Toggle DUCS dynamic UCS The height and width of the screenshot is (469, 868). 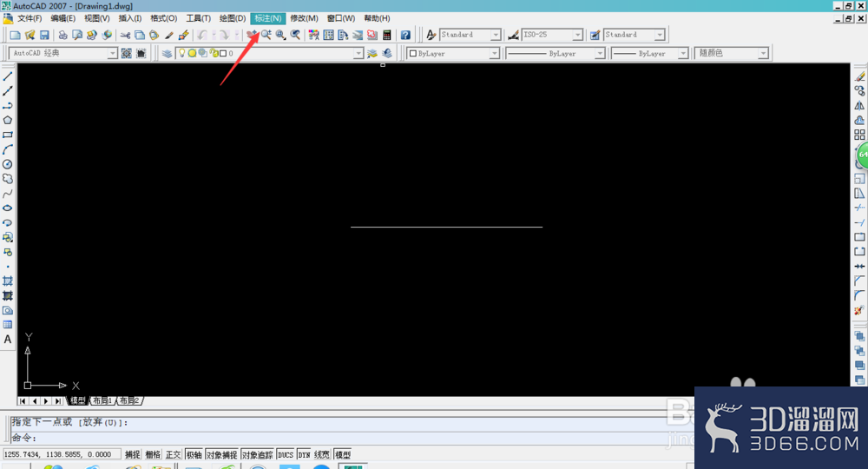(286, 454)
